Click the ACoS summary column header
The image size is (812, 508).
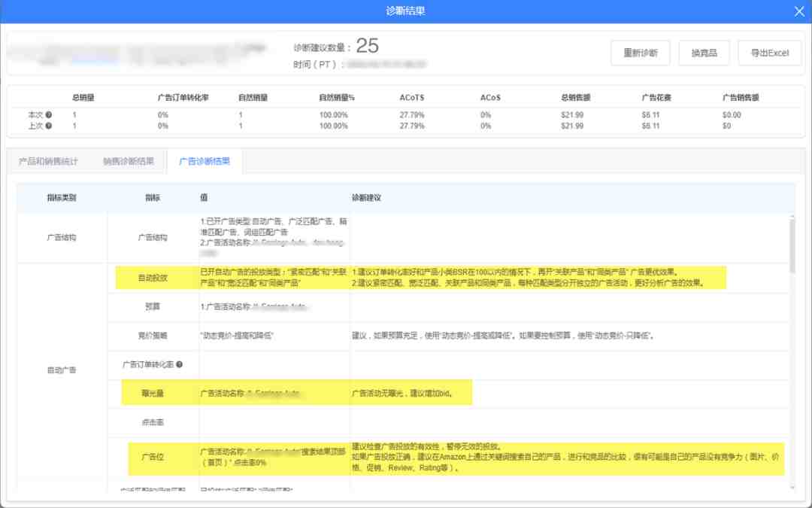click(x=490, y=97)
